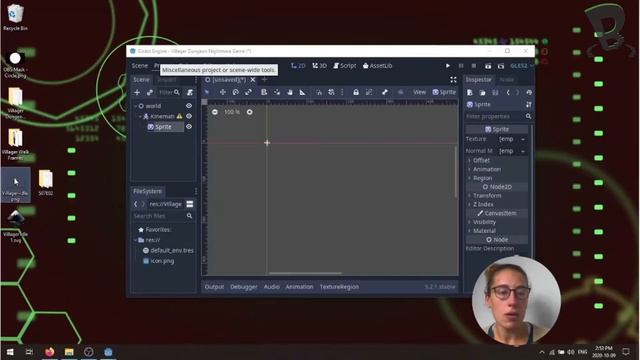The height and width of the screenshot is (360, 640).
Task: Click the distraction-free expand icon
Action: (x=453, y=80)
